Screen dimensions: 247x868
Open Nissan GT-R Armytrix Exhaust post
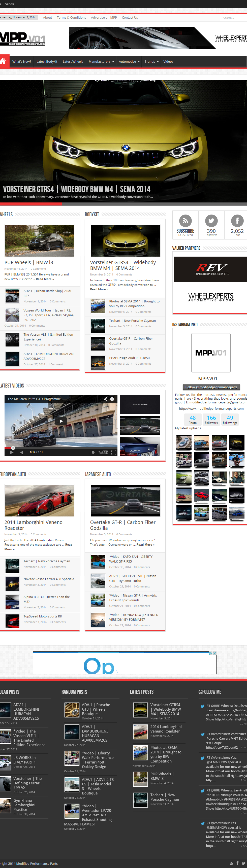[x=133, y=598]
